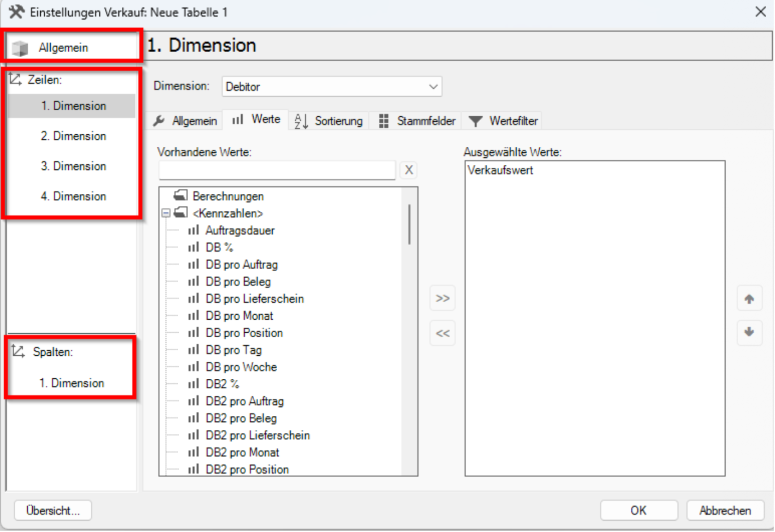Click the Abbrechen button
This screenshot has height=532, width=775.
click(725, 510)
